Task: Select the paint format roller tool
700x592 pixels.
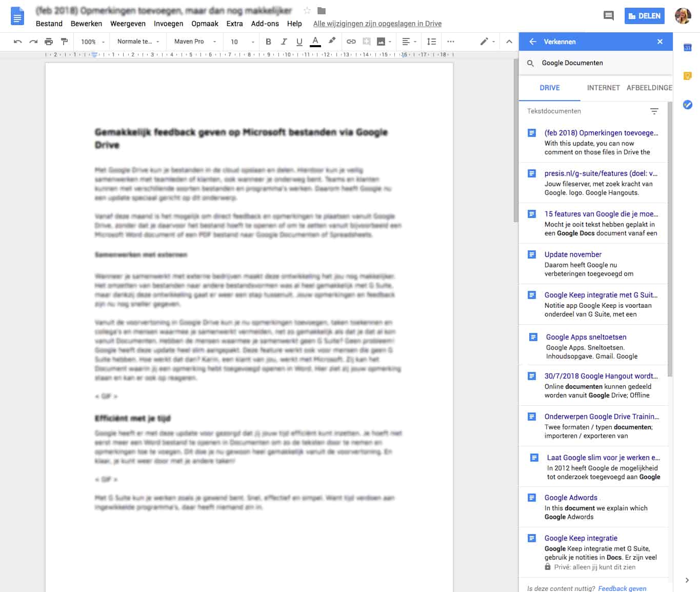Action: [64, 42]
